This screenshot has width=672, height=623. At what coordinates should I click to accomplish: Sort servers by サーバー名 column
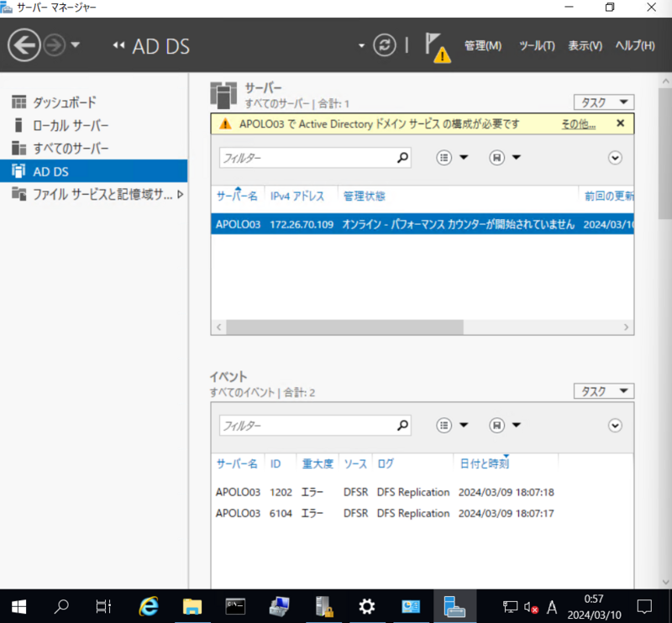237,196
